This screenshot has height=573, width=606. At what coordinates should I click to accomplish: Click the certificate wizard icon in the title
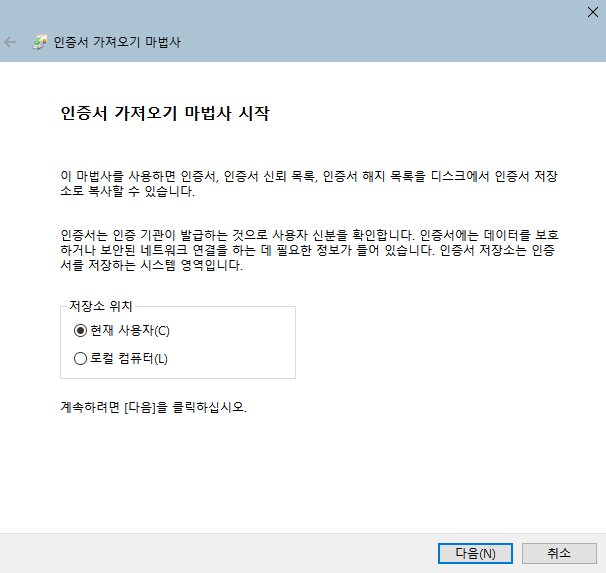(39, 42)
